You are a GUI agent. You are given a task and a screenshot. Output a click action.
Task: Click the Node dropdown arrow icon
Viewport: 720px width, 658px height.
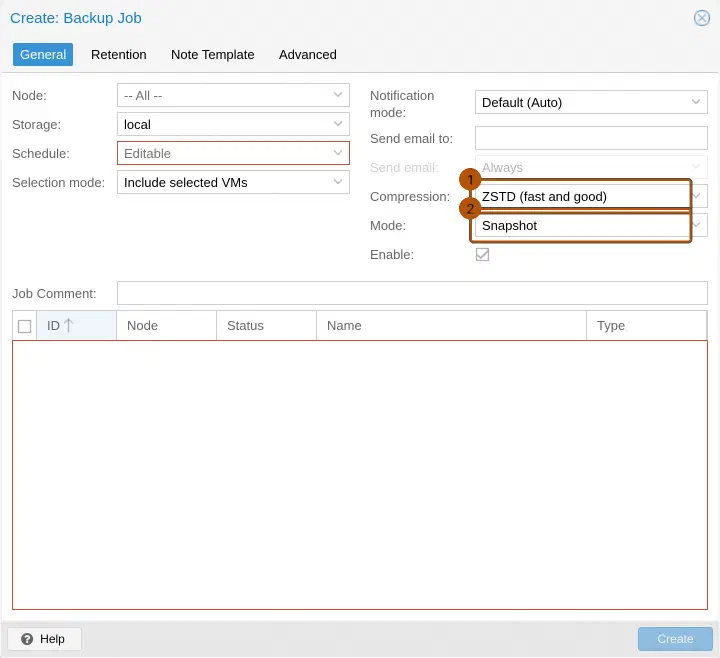338,95
